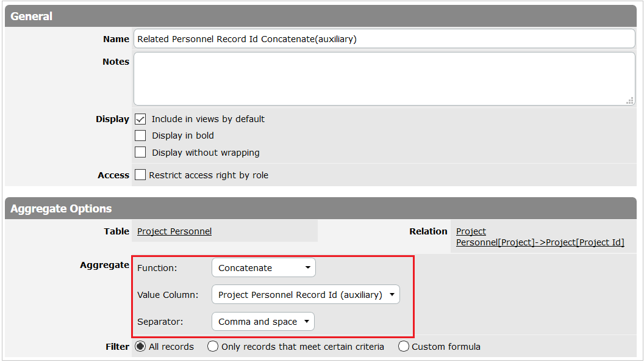Click the Name text input field
This screenshot has width=644, height=362.
384,39
